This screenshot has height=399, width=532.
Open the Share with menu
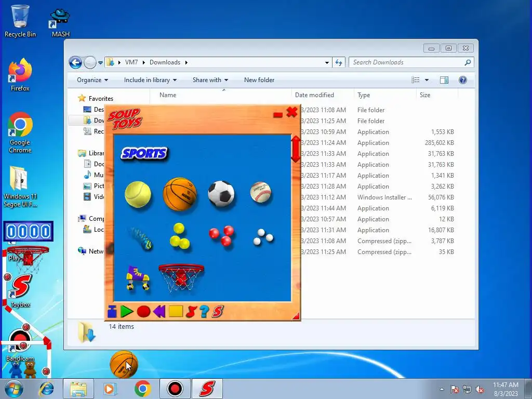pos(210,80)
